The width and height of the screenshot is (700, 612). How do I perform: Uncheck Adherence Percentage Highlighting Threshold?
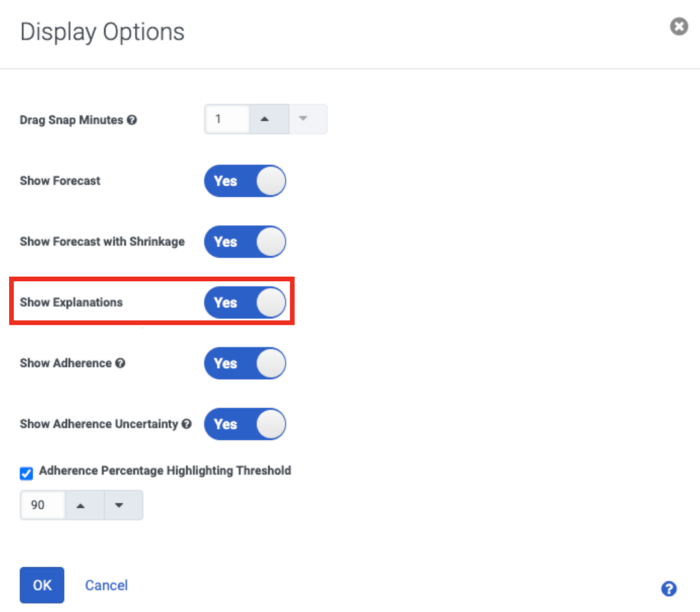tap(26, 473)
